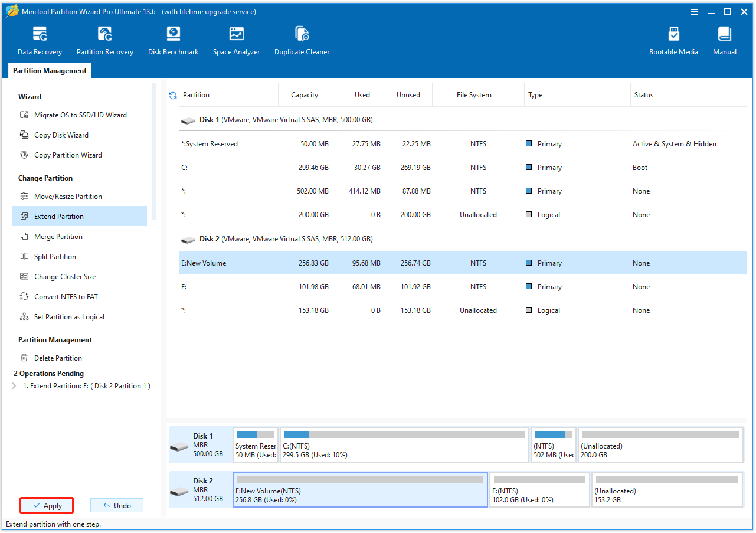Image resolution: width=756 pixels, height=533 pixels.
Task: Click the 299.46 GB capacity cell
Action: pos(313,168)
